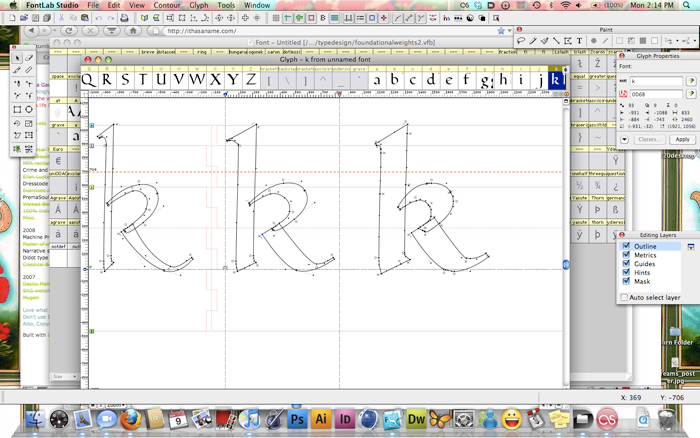
Task: Click the Undo arrow toolbar icon
Action: coord(99,18)
